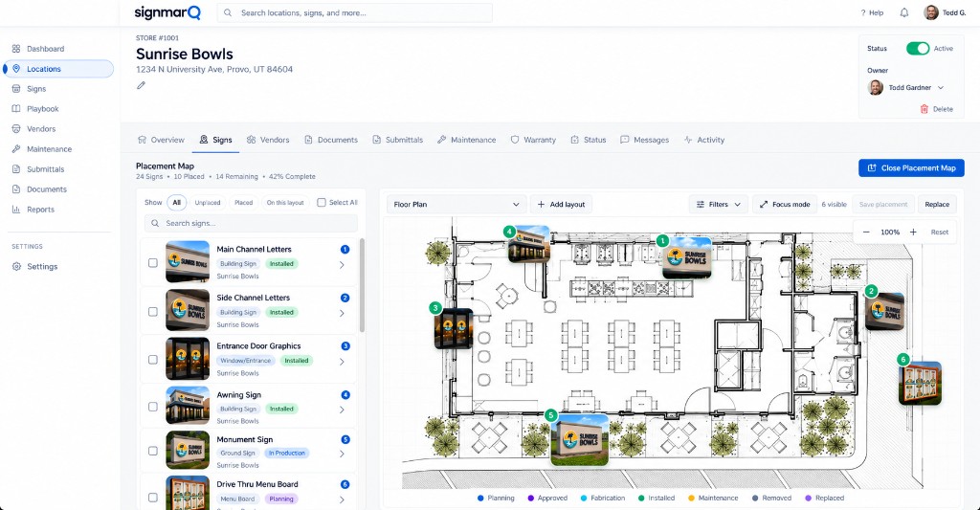The width and height of the screenshot is (980, 510).
Task: Check the Entrance Door Graphics checkbox
Action: tap(152, 360)
